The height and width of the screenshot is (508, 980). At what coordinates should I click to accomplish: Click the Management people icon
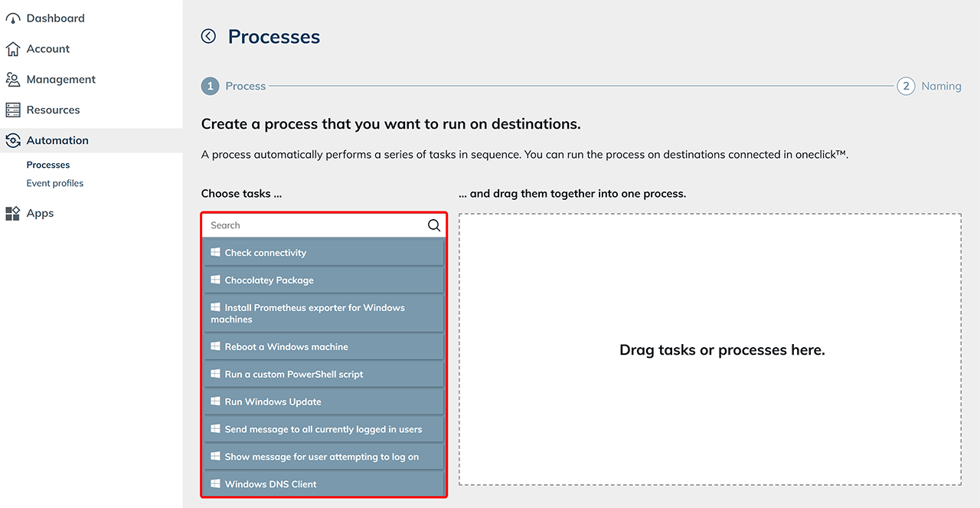click(x=13, y=80)
